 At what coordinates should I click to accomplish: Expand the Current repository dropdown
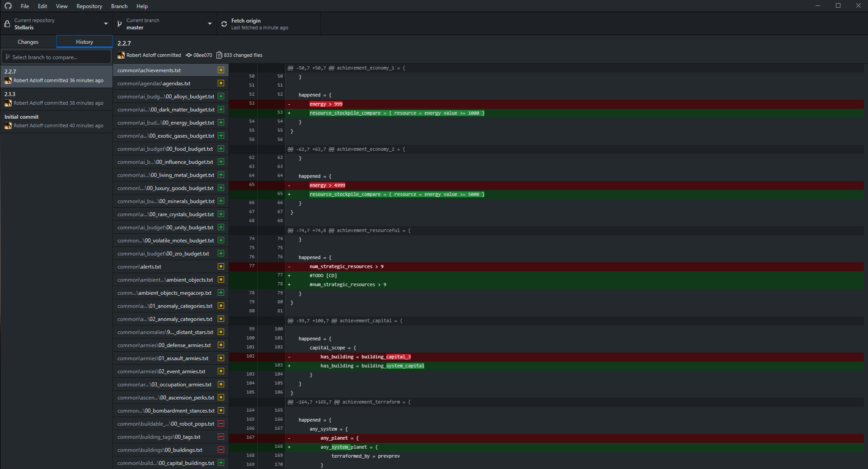point(106,24)
